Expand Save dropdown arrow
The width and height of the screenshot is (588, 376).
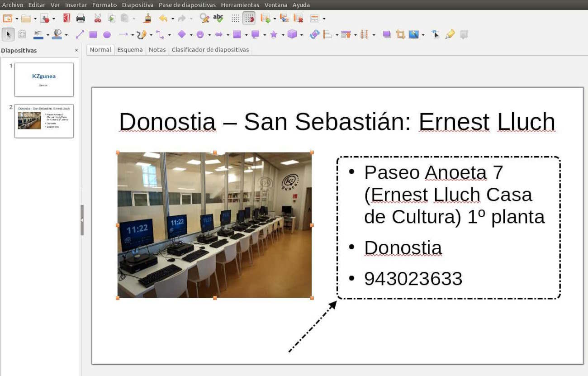54,19
